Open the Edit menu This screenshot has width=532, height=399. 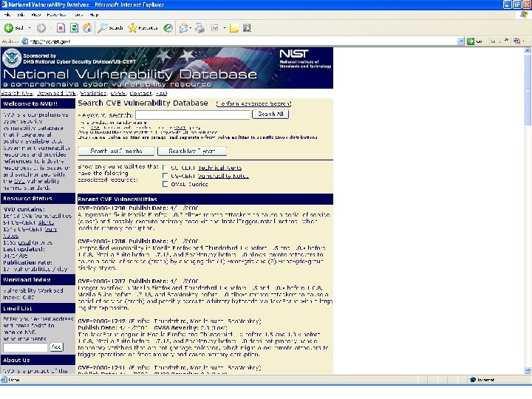pyautogui.click(x=21, y=15)
